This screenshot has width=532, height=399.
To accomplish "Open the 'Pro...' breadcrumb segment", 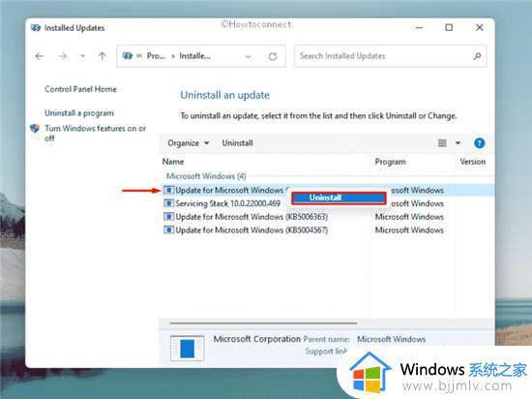I will coord(156,56).
